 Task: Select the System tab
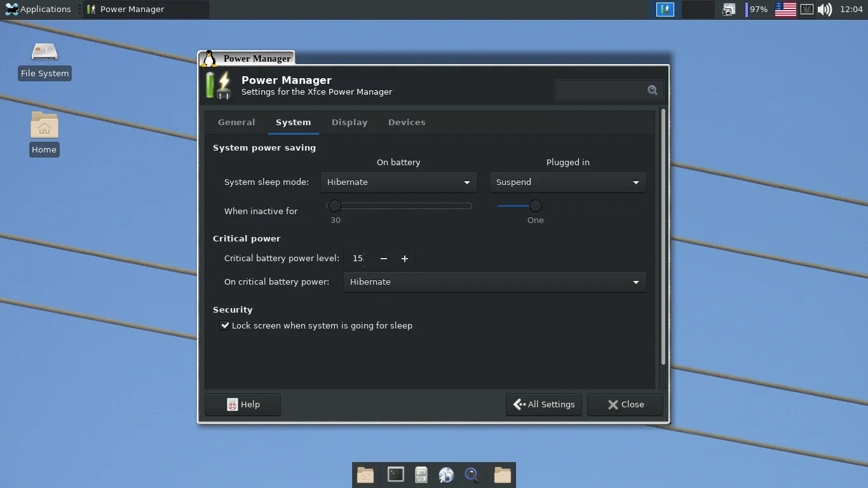click(293, 123)
